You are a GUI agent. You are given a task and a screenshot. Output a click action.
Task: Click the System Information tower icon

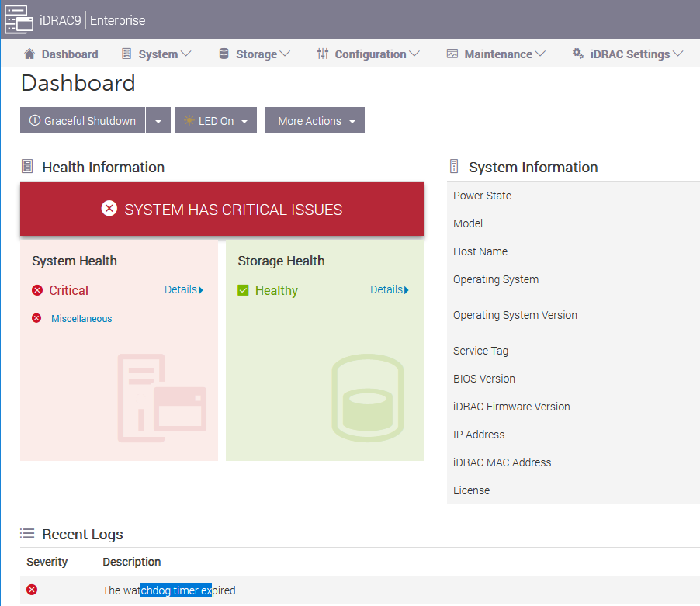(454, 166)
